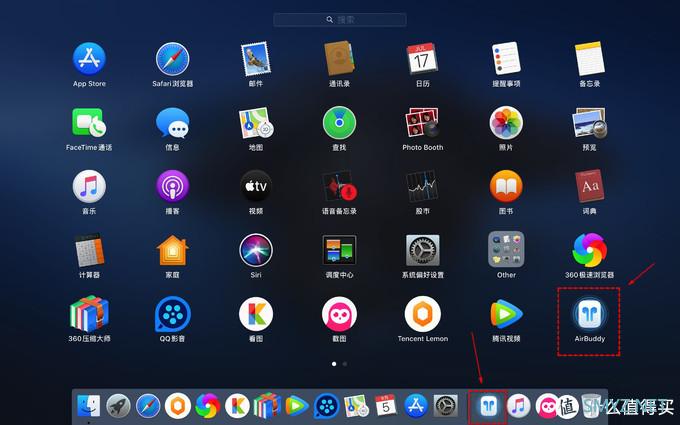Open System Preferences gear in Dock
680x425 pixels.
point(446,406)
